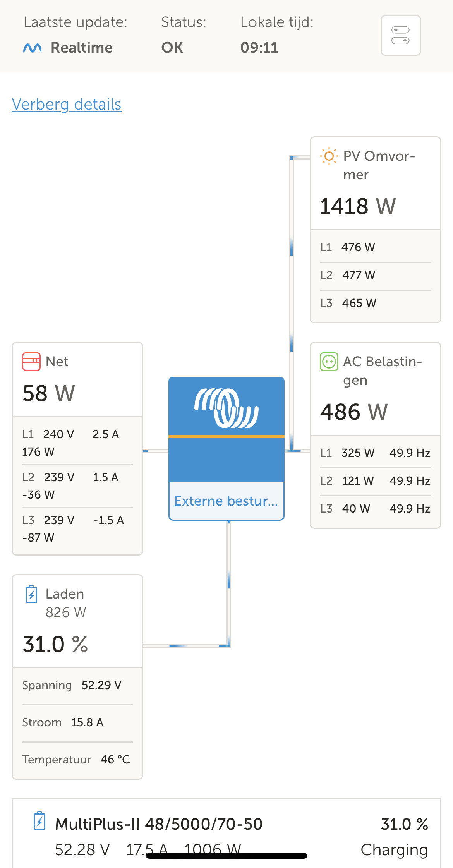Click the AC Belastingen 486 W value
This screenshot has width=453, height=868.
tap(354, 412)
